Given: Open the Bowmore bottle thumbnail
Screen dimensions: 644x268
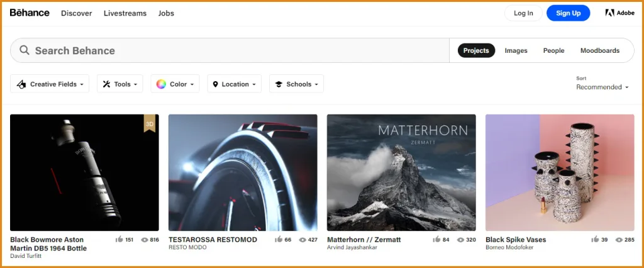Looking at the screenshot, I should 85,172.
